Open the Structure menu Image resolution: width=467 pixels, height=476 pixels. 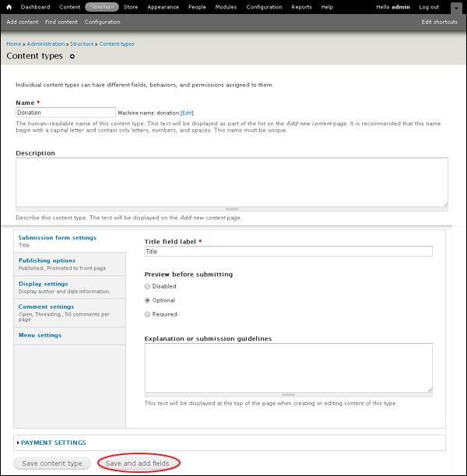click(x=102, y=7)
